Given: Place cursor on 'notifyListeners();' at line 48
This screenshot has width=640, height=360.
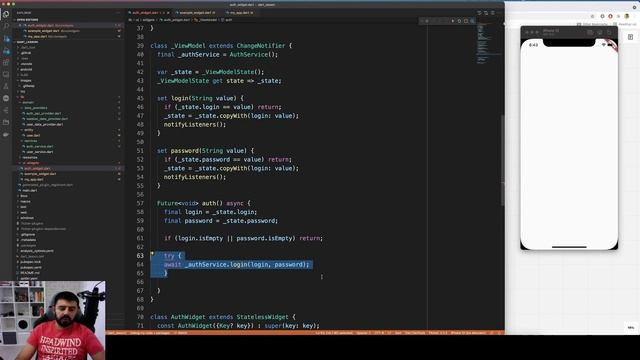Looking at the screenshot, I should click(x=195, y=124).
